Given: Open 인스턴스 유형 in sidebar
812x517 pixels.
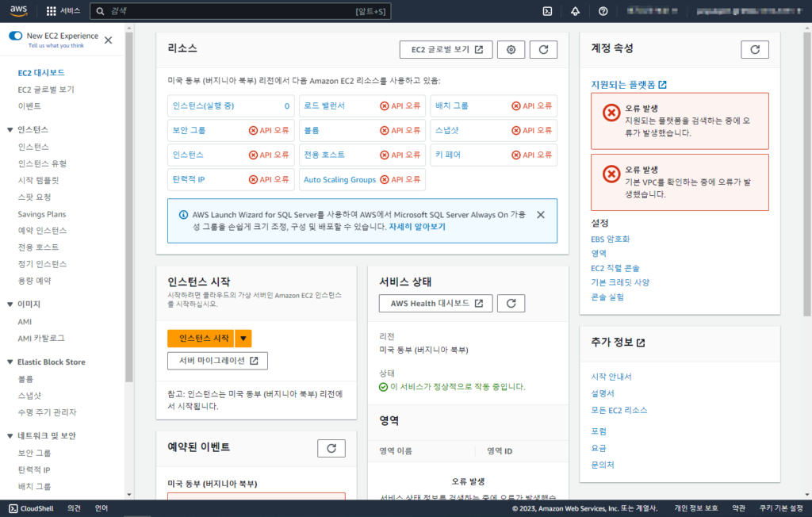Looking at the screenshot, I should pyautogui.click(x=42, y=163).
